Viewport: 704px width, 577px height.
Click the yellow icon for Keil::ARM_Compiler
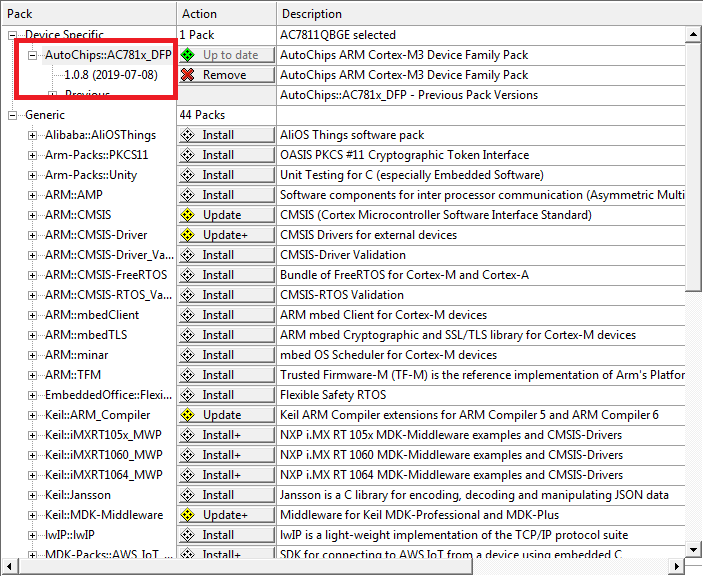[x=187, y=415]
